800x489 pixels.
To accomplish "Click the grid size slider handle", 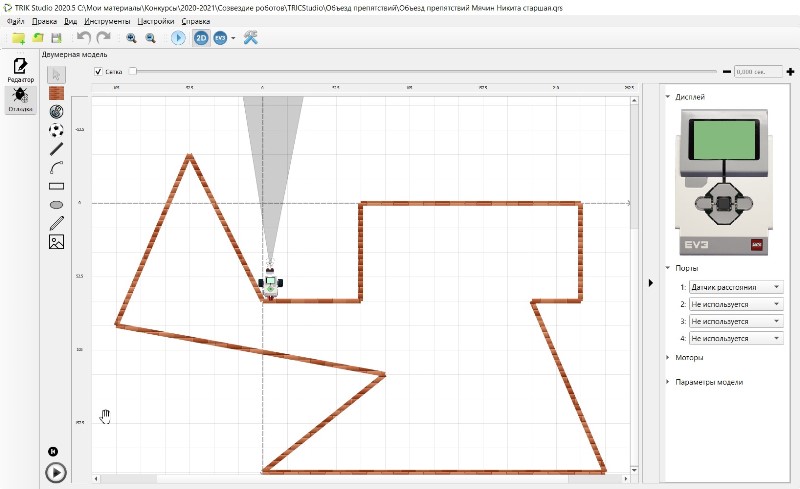I will coord(132,72).
